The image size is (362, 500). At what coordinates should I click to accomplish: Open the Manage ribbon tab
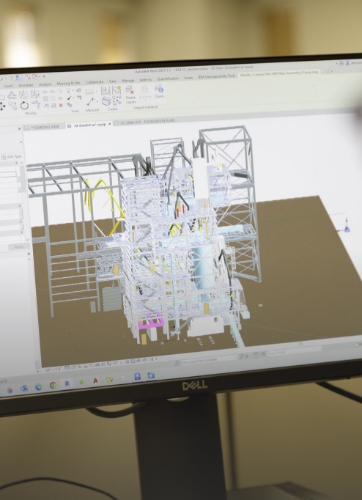[x=128, y=80]
